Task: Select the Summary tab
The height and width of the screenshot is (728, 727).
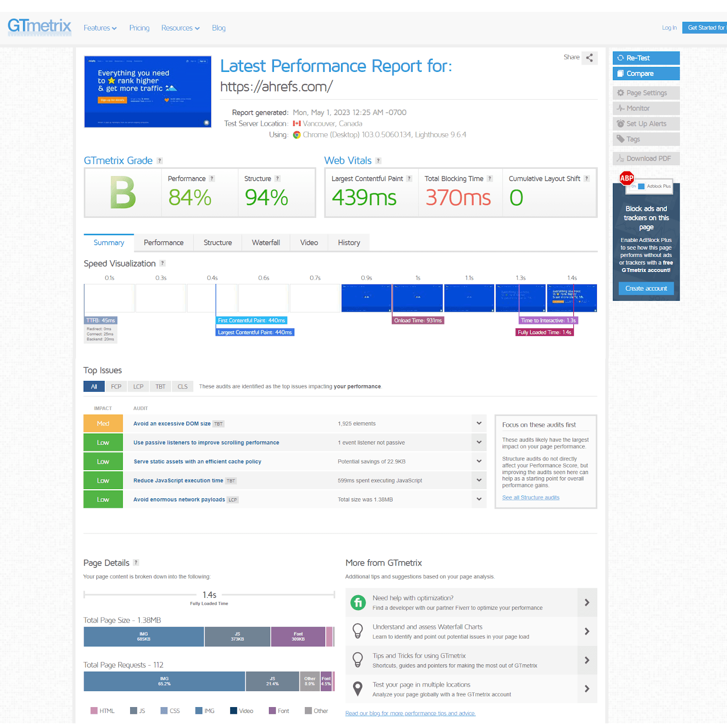Action: coord(109,243)
